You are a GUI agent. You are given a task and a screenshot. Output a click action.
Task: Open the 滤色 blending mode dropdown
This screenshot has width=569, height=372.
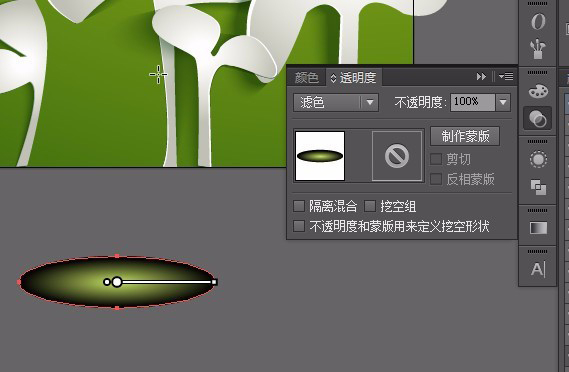tap(336, 102)
